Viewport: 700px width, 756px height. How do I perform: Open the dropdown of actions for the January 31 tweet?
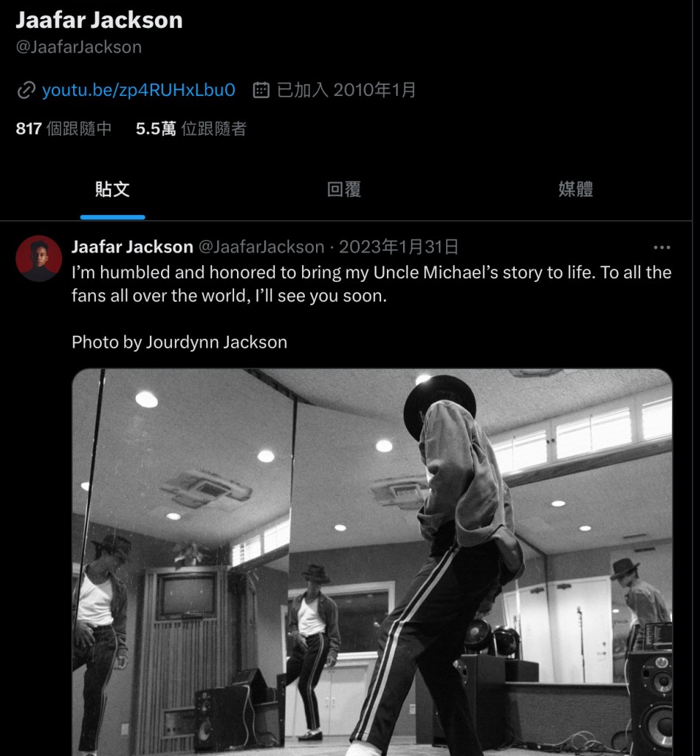tap(661, 248)
